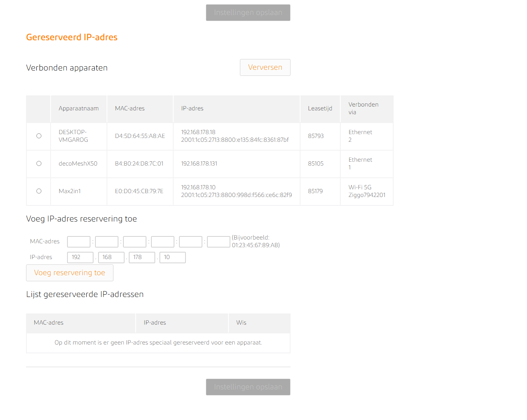
Task: Select the decoMeshX50 device radio button
Action: point(39,164)
